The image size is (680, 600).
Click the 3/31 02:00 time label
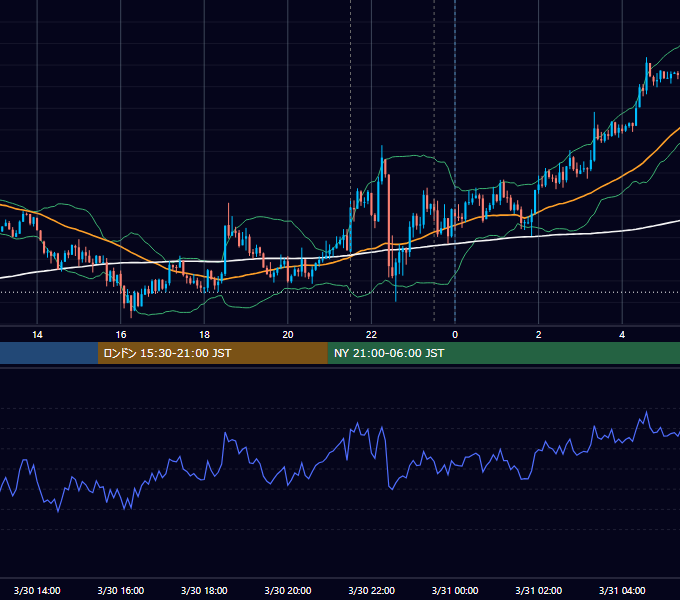pos(539,590)
